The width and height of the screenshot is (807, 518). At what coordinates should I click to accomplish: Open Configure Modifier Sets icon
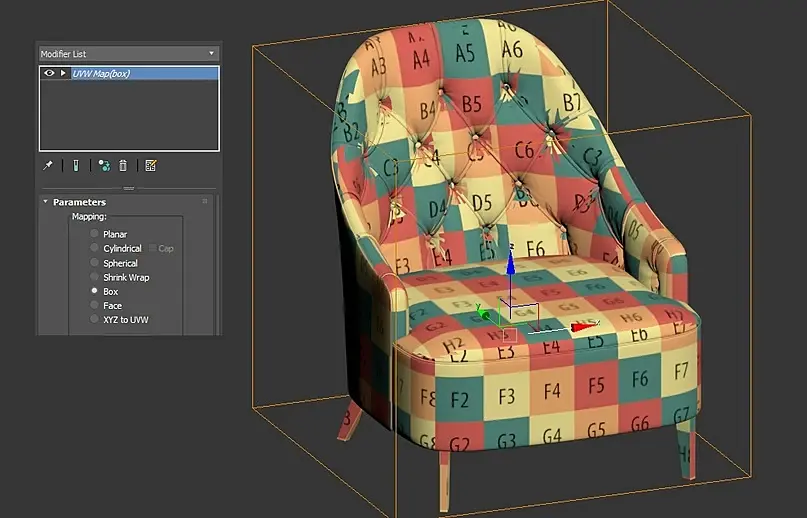coord(150,165)
